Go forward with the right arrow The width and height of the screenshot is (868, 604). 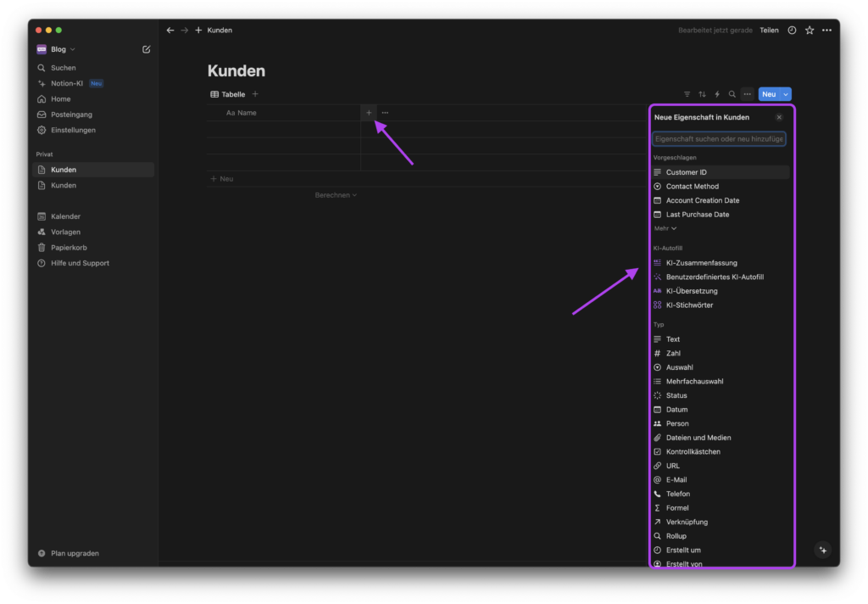click(184, 30)
